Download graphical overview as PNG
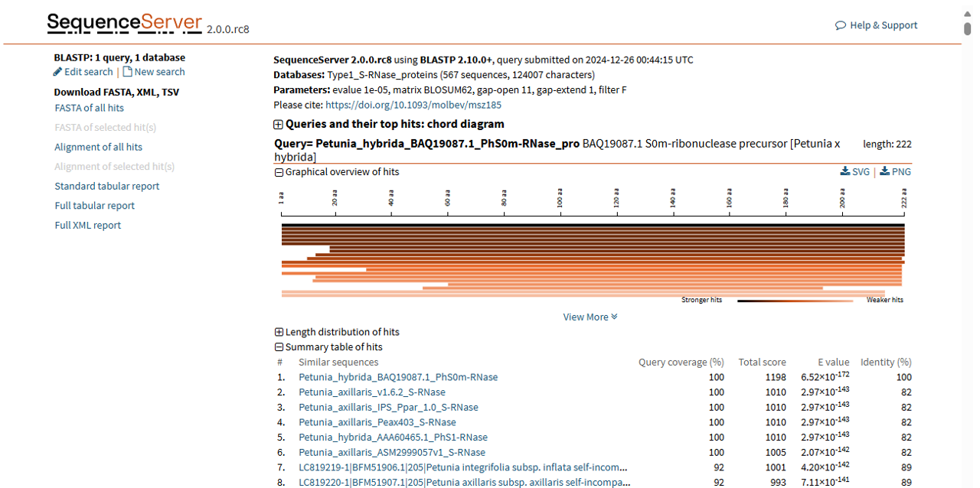This screenshot has height=488, width=980. pyautogui.click(x=895, y=172)
